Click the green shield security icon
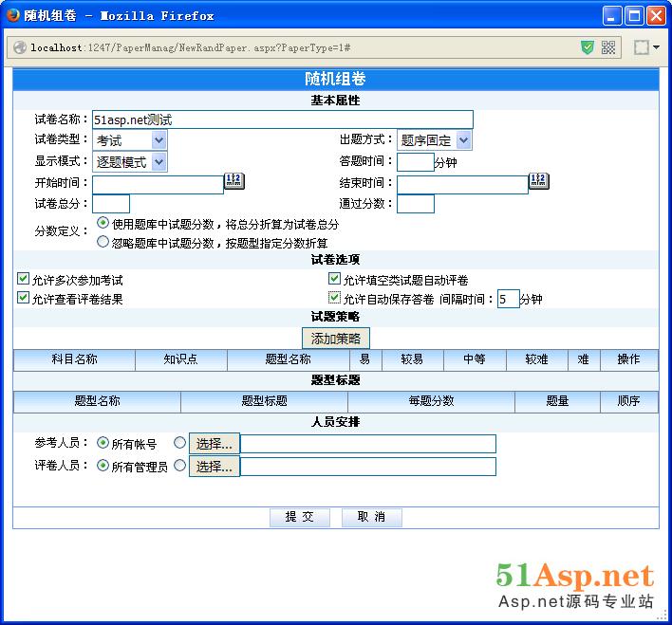The image size is (672, 625). (588, 47)
